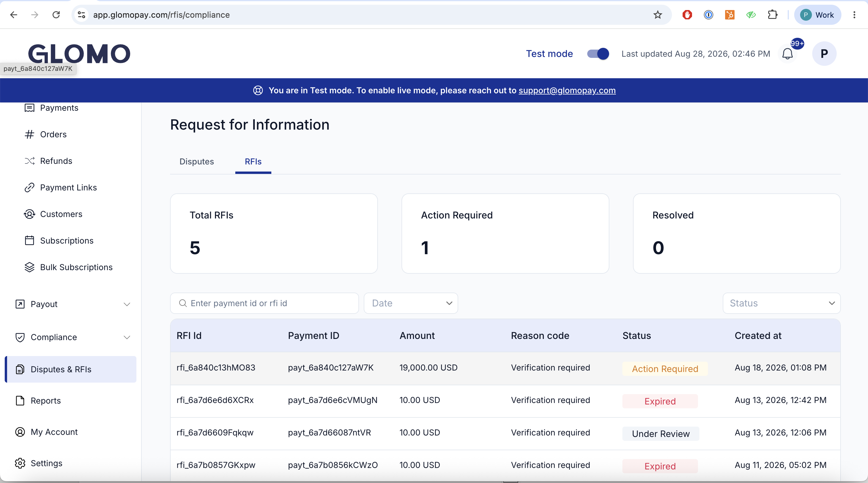Click payment ID payt_6a840c127aW7K in the table
Image resolution: width=868 pixels, height=483 pixels.
click(x=331, y=368)
